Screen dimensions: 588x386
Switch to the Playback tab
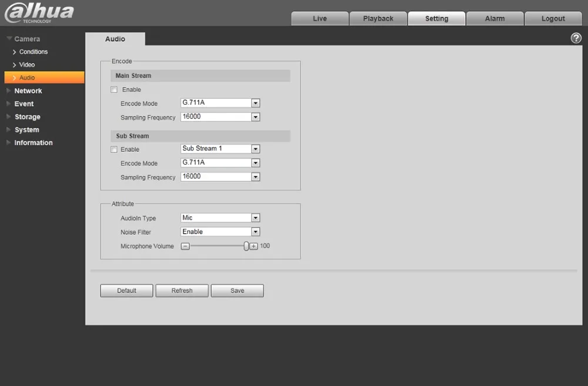point(378,18)
